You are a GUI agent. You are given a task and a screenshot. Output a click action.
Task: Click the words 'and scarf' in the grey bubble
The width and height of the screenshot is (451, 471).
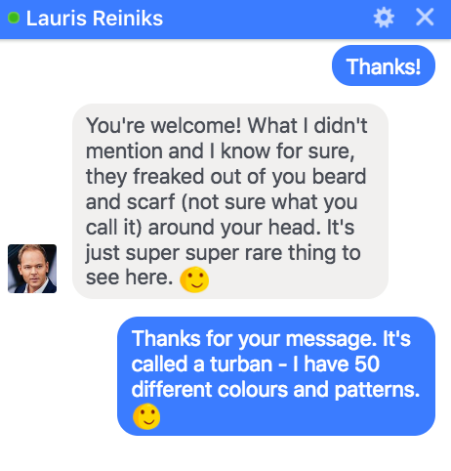pos(130,202)
